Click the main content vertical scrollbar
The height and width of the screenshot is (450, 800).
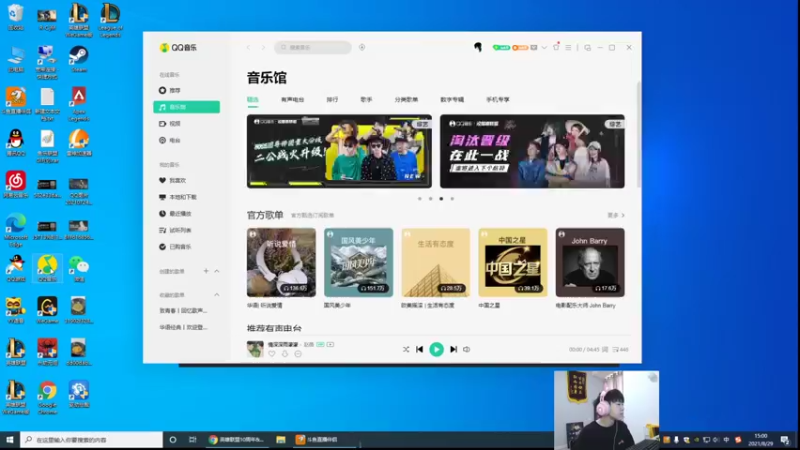pyautogui.click(x=638, y=135)
